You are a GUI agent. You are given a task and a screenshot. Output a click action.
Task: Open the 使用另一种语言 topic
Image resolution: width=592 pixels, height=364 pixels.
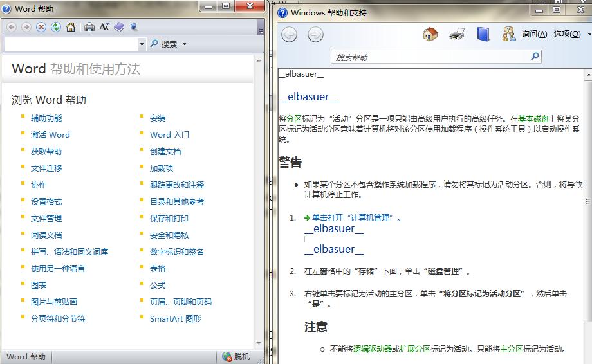point(58,269)
